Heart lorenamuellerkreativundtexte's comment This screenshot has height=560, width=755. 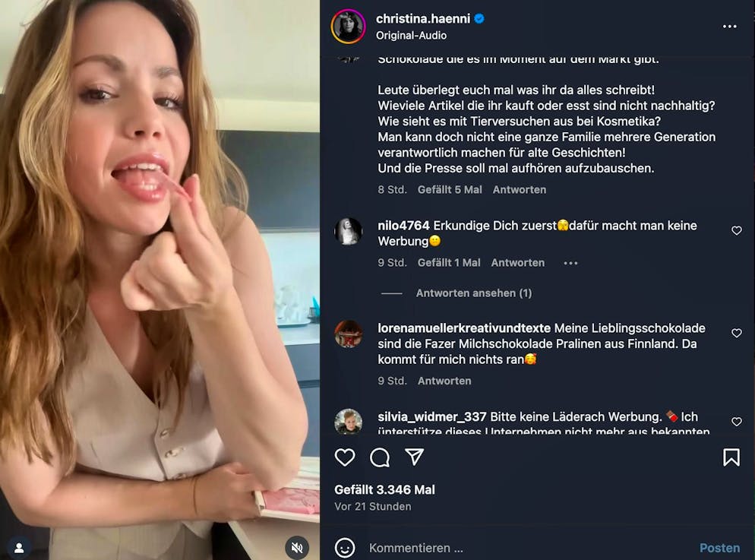point(736,333)
